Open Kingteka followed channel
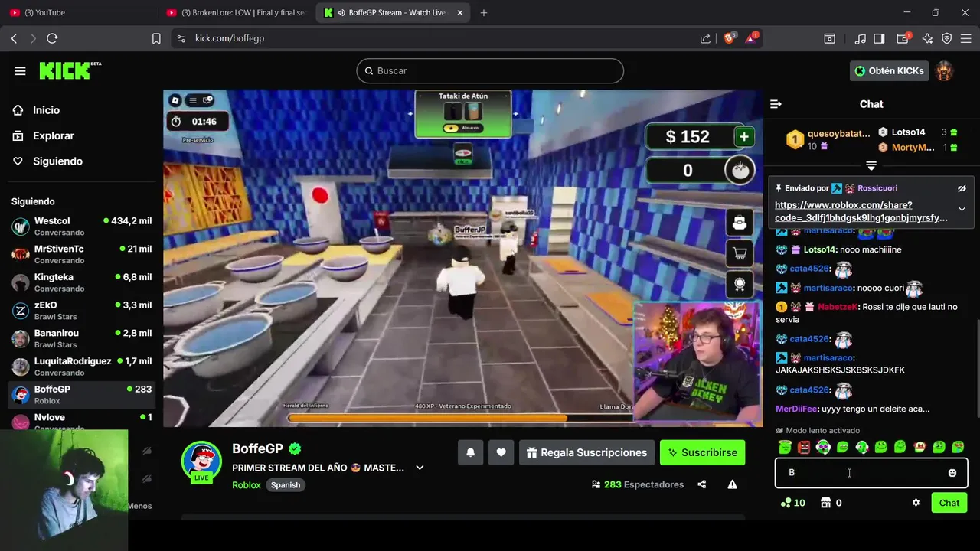980x551 pixels. (81, 282)
